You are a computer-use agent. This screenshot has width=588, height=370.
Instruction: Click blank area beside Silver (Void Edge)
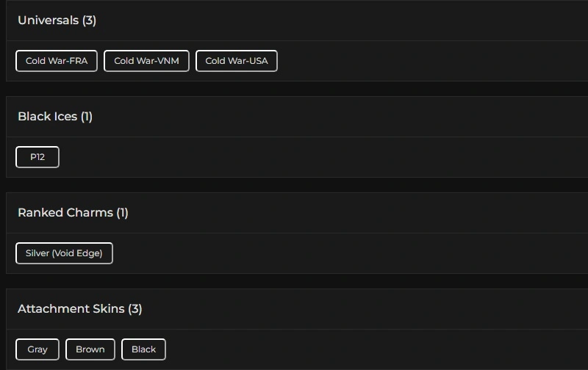(331, 253)
